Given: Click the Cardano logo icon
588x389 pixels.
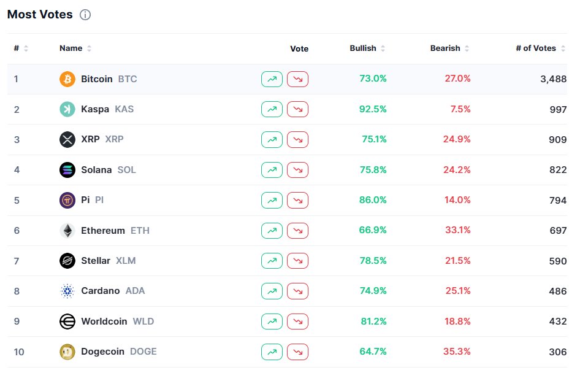Looking at the screenshot, I should pos(67,291).
